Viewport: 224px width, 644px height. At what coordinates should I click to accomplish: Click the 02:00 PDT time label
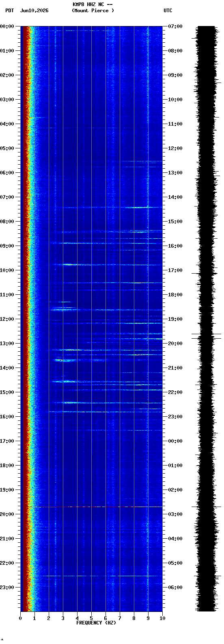coord(7,75)
